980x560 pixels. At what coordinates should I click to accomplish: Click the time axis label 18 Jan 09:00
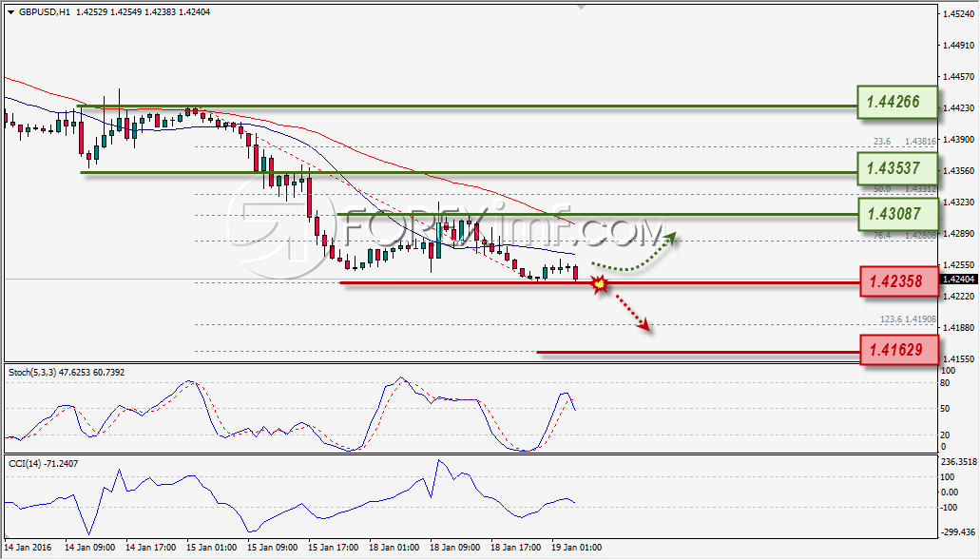click(455, 548)
